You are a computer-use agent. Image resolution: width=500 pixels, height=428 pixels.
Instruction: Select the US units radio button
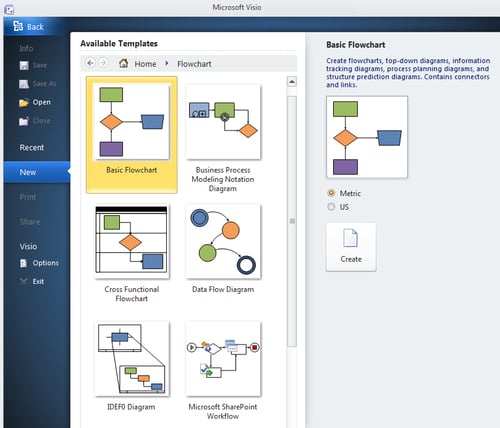click(331, 207)
